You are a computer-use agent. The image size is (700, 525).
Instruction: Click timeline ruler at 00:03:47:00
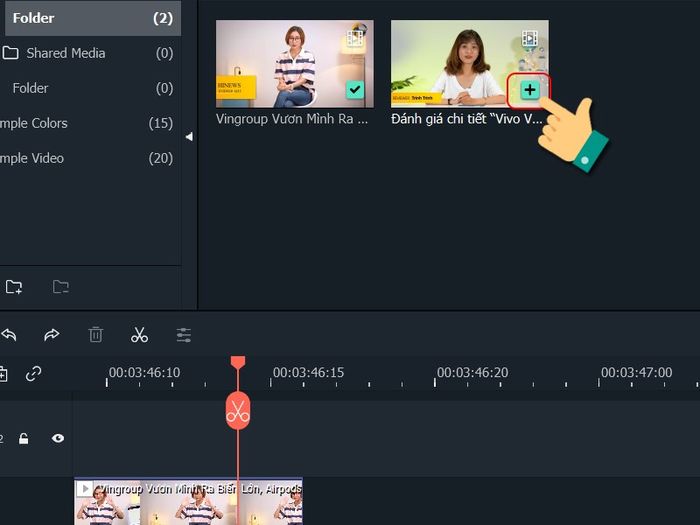pos(636,372)
